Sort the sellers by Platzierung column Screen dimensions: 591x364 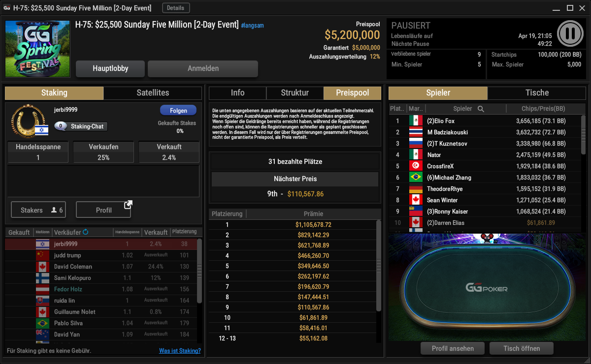(185, 232)
